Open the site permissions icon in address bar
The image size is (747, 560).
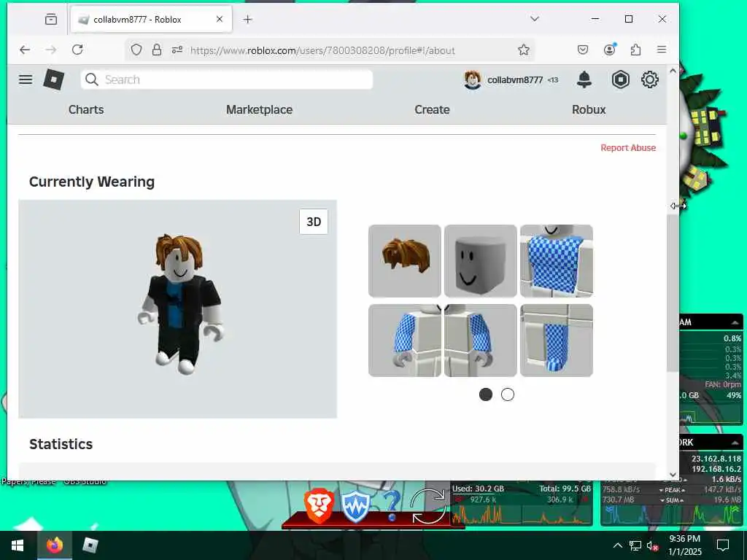(x=177, y=50)
